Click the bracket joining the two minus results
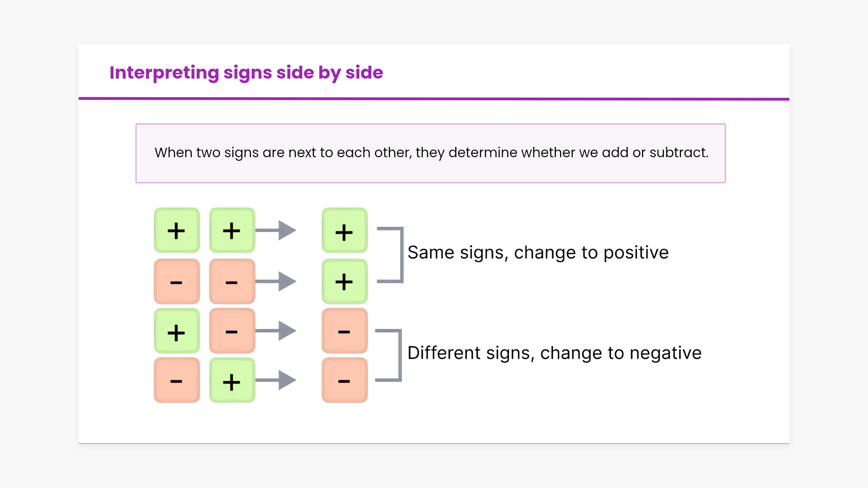Image resolution: width=868 pixels, height=488 pixels. (399, 355)
